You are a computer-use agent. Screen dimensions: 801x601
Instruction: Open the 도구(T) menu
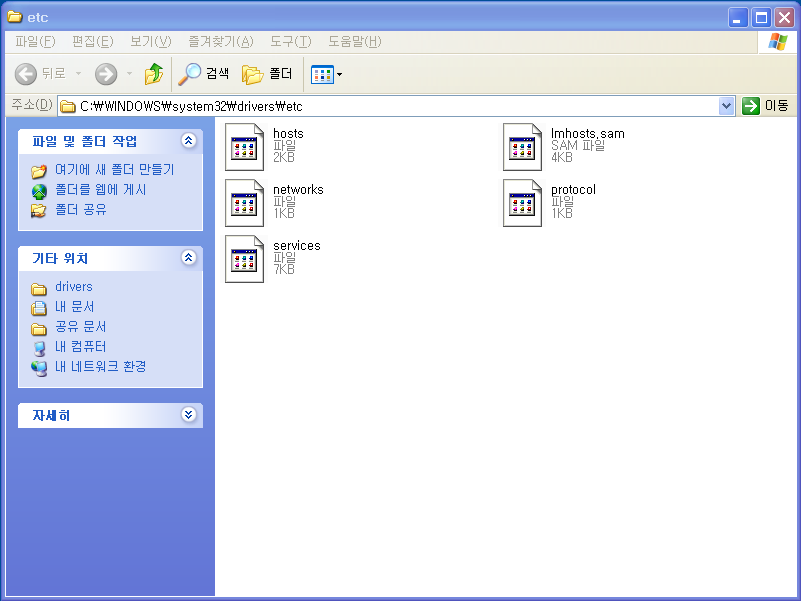point(291,41)
